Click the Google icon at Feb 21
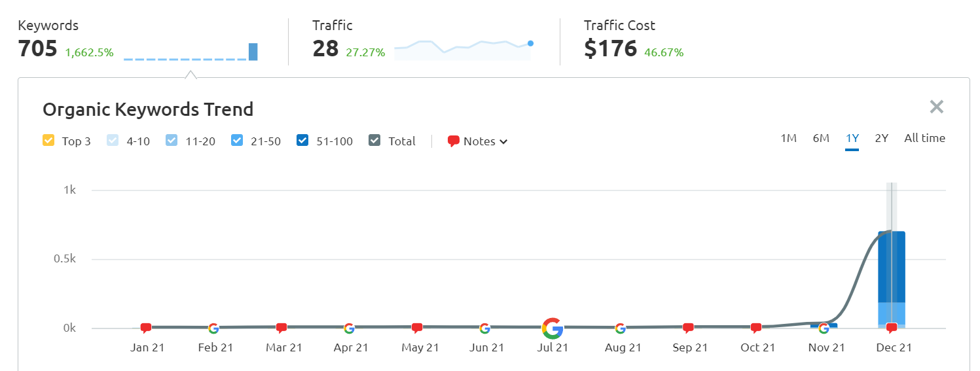Screen dimensions: 980x371 coord(213,328)
